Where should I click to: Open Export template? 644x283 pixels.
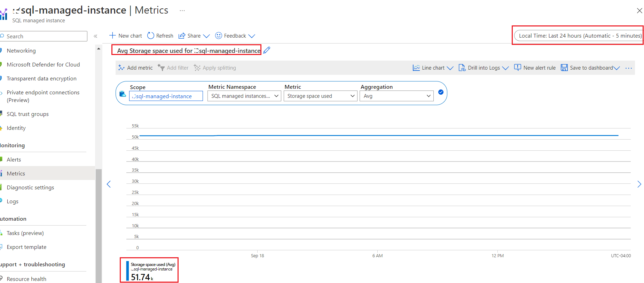click(x=26, y=247)
